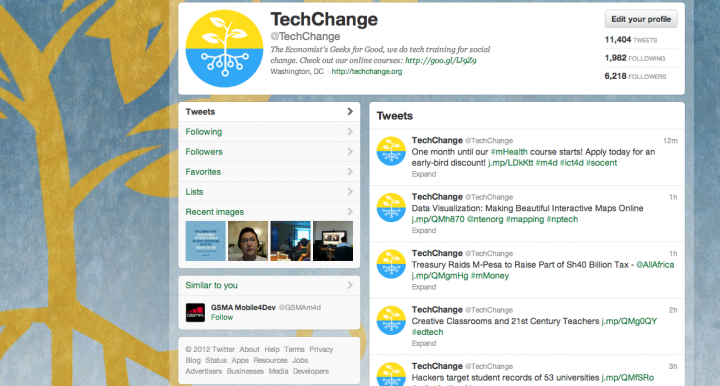720x386 pixels.
Task: Select the Followers sidebar tab
Action: 269,151
